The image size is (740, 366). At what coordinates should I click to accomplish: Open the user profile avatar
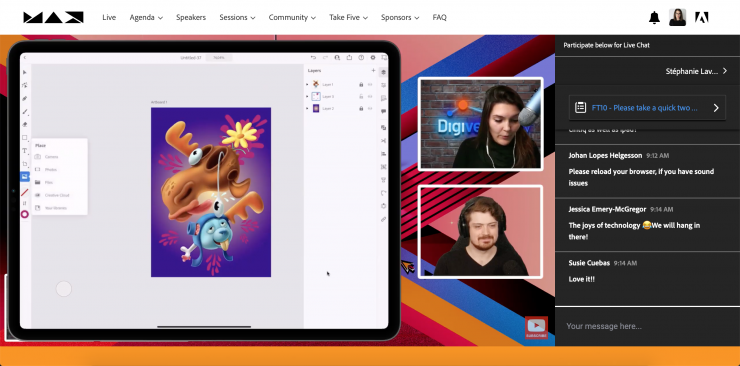click(677, 17)
